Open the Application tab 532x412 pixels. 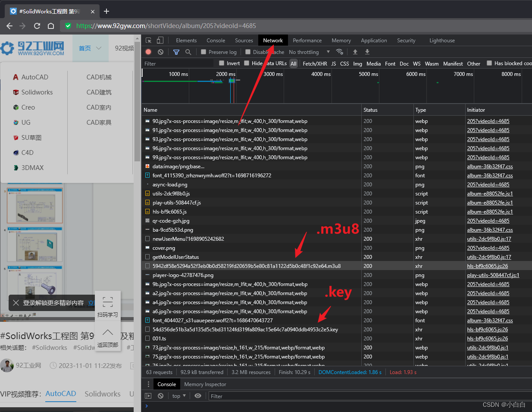tap(374, 41)
